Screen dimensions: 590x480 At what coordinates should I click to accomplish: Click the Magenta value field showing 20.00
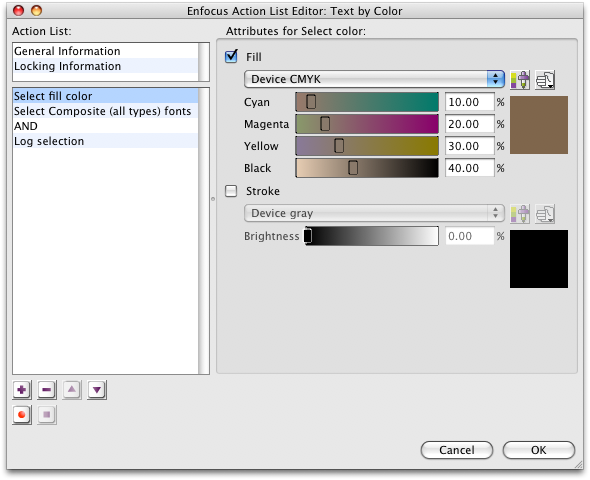(470, 124)
